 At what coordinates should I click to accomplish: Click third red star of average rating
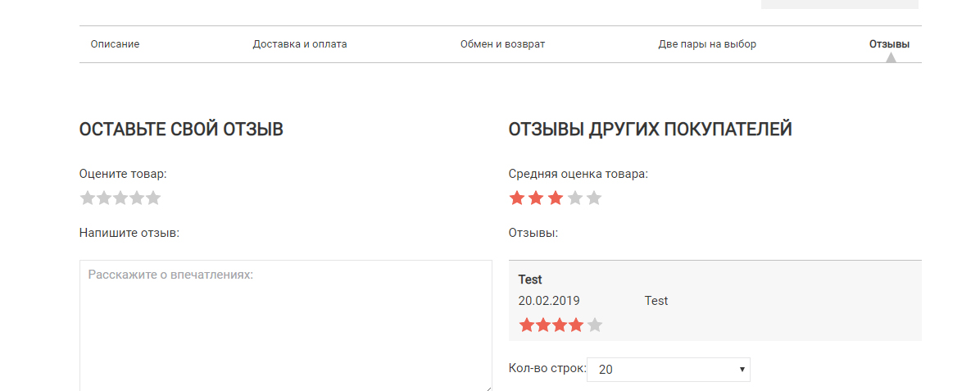tap(556, 198)
